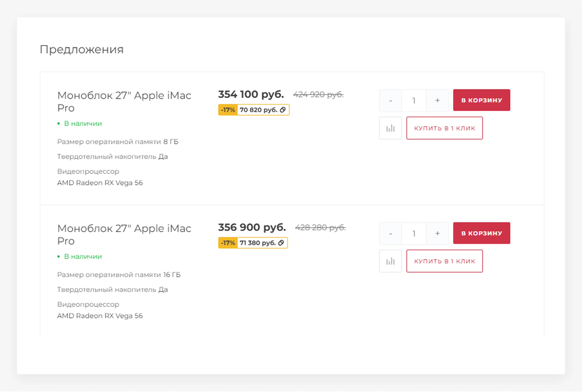Increase quantity of 354 100 руб. offer
This screenshot has height=392, width=582.
[x=437, y=100]
